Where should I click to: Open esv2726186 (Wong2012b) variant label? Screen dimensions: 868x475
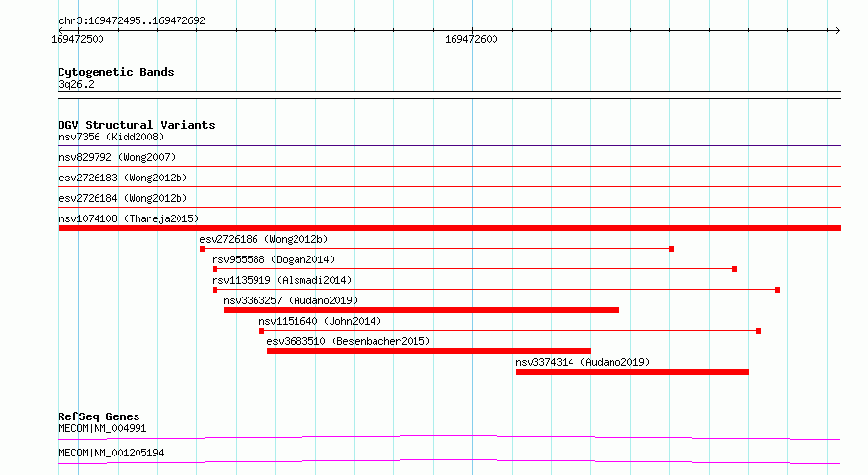point(263,239)
